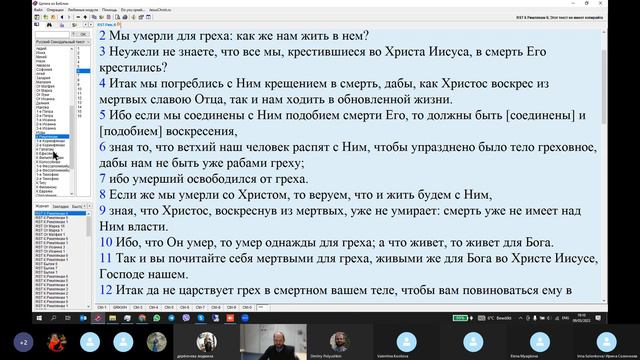Screen dimensions: 640x360
Task: Click the OK button next to search field
Action: pyautogui.click(x=83, y=34)
